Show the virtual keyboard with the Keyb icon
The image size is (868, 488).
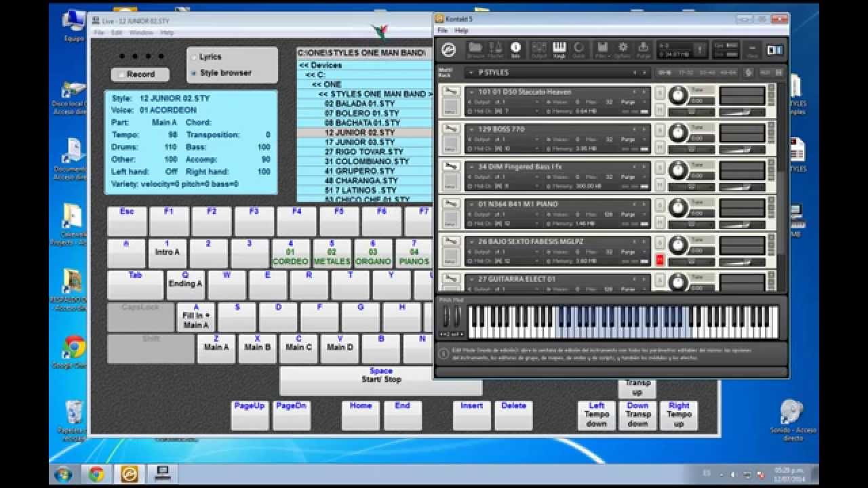(559, 49)
